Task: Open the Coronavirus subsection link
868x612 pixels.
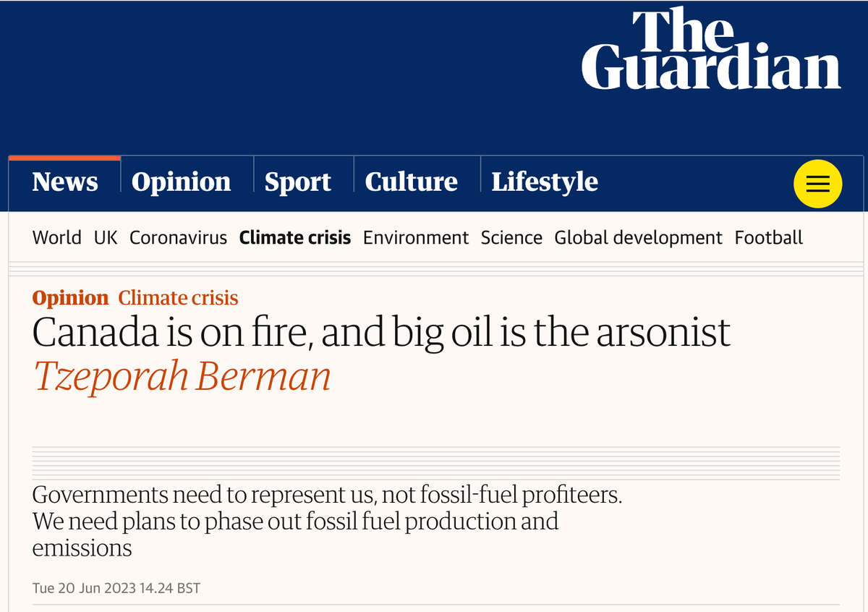Action: (178, 238)
